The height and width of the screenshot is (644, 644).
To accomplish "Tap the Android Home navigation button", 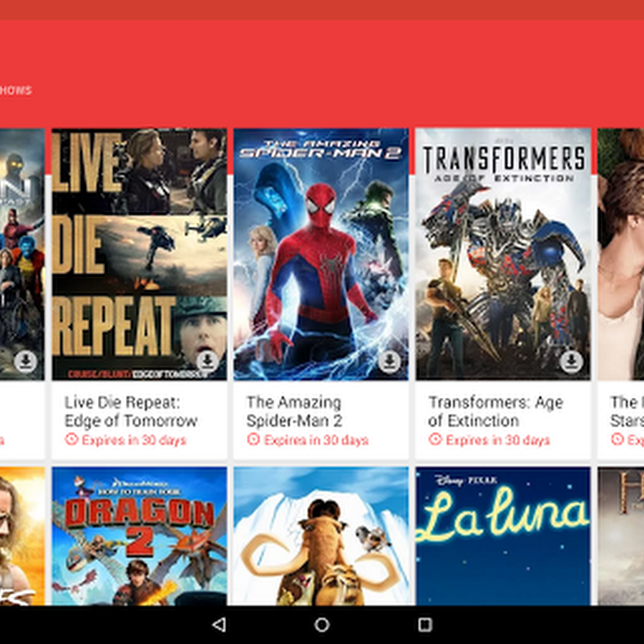I will pos(322,625).
